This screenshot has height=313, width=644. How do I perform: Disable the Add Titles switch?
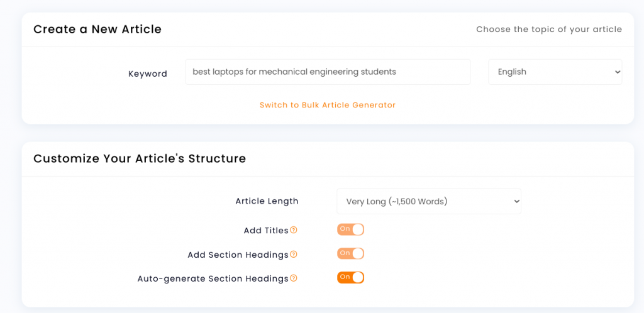click(351, 229)
